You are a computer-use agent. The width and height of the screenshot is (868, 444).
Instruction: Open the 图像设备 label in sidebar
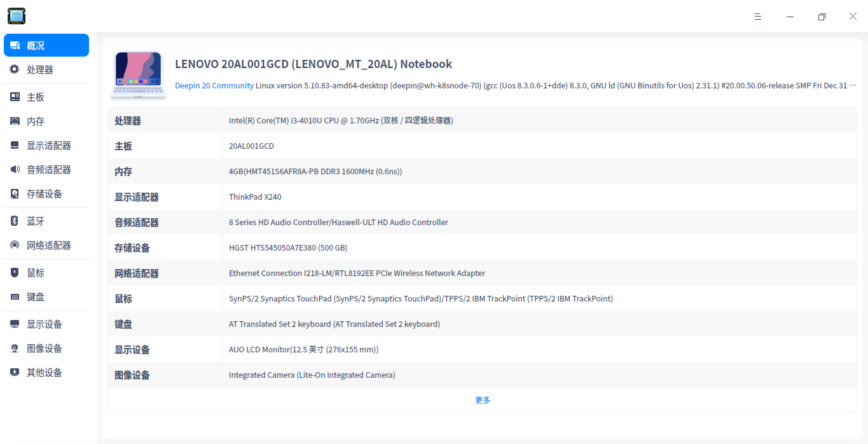[45, 349]
